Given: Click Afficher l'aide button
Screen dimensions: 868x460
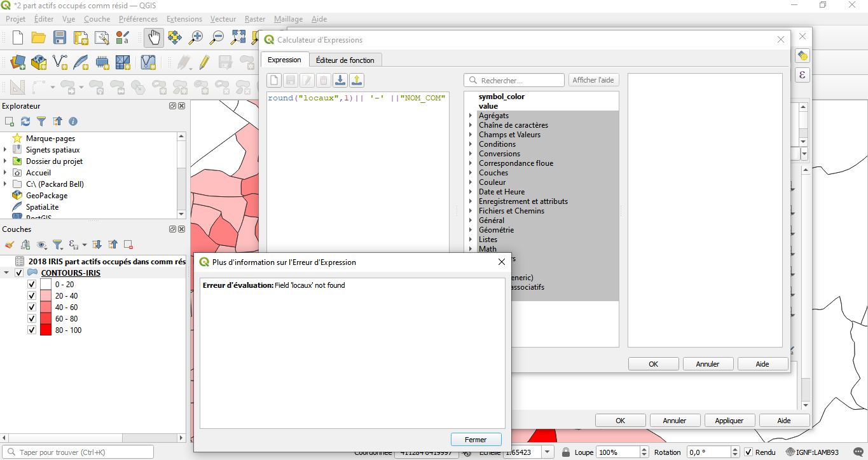Looking at the screenshot, I should click(x=593, y=80).
